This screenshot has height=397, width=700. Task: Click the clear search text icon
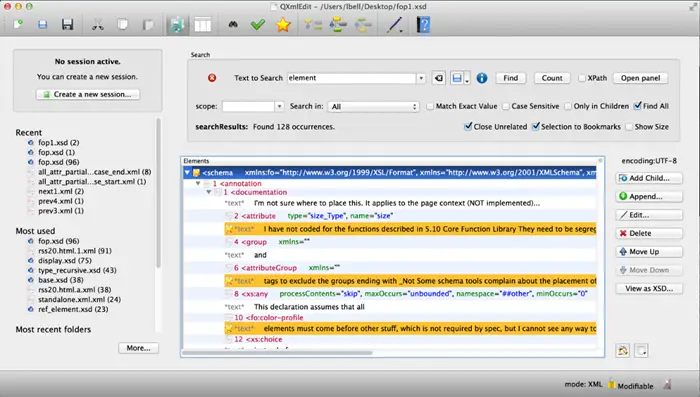439,78
